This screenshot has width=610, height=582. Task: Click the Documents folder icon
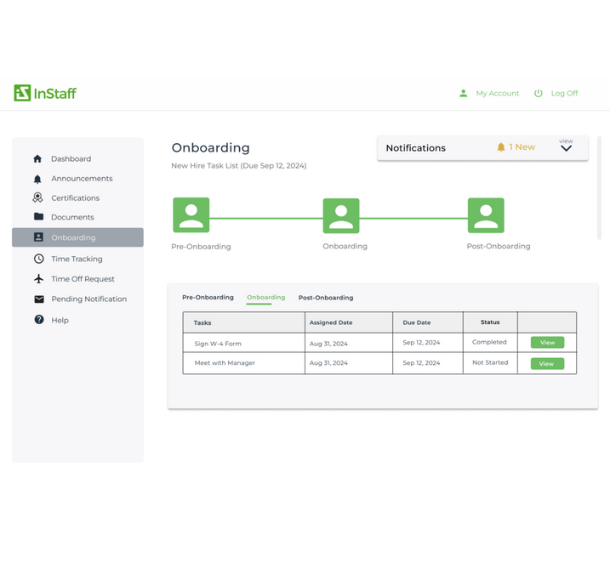tap(38, 217)
